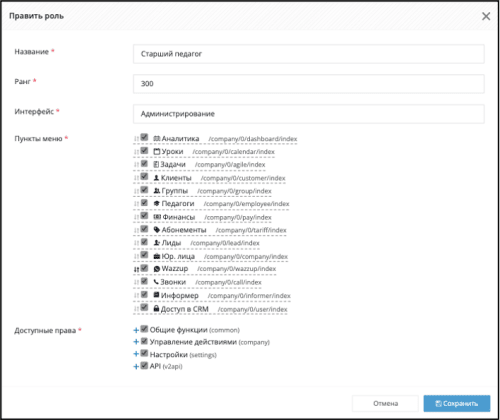The width and height of the screenshot is (500, 420).
Task: Click the Уроки calendar icon
Action: click(x=157, y=151)
